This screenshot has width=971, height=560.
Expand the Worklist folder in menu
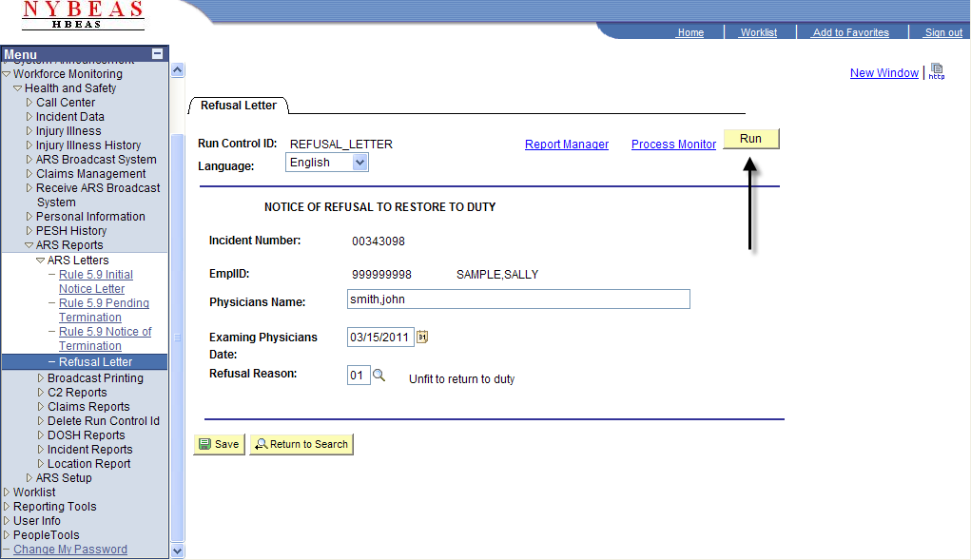tap(7, 492)
